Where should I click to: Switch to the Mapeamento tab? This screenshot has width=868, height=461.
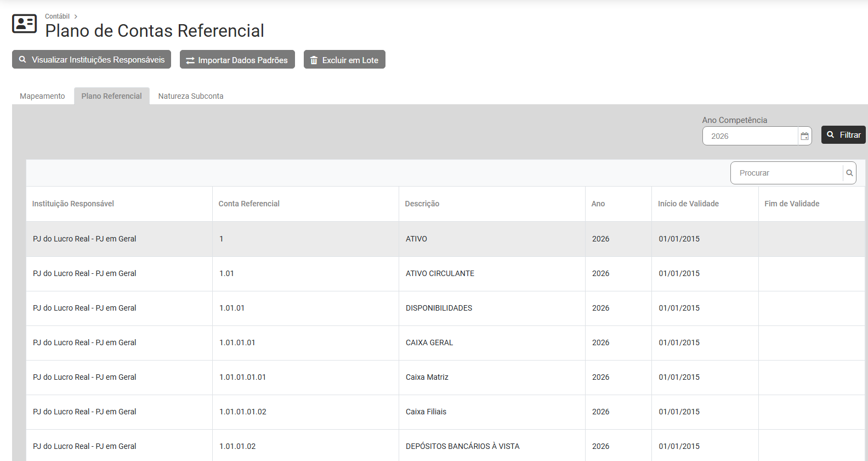[x=42, y=96]
